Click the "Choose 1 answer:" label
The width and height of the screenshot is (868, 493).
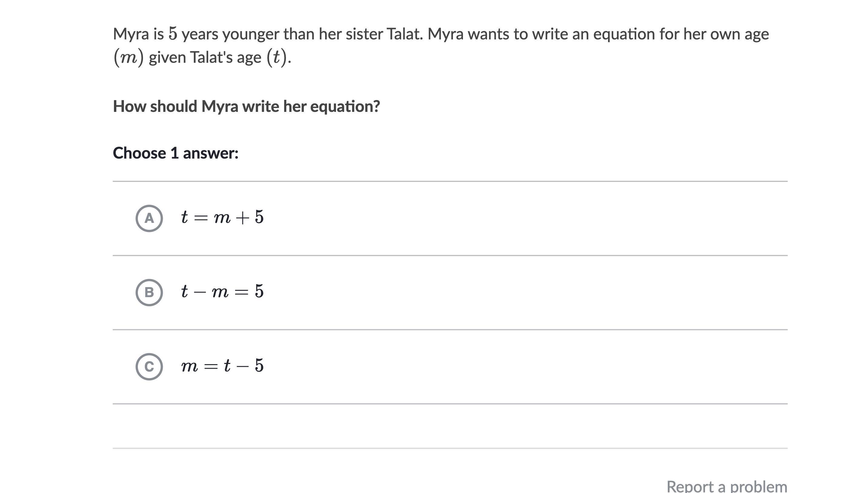[175, 153]
